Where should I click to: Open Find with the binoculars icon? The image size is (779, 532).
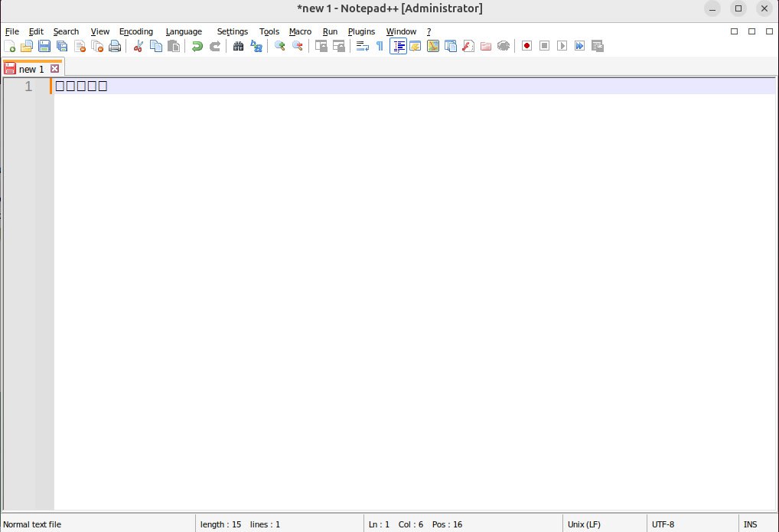pos(238,46)
